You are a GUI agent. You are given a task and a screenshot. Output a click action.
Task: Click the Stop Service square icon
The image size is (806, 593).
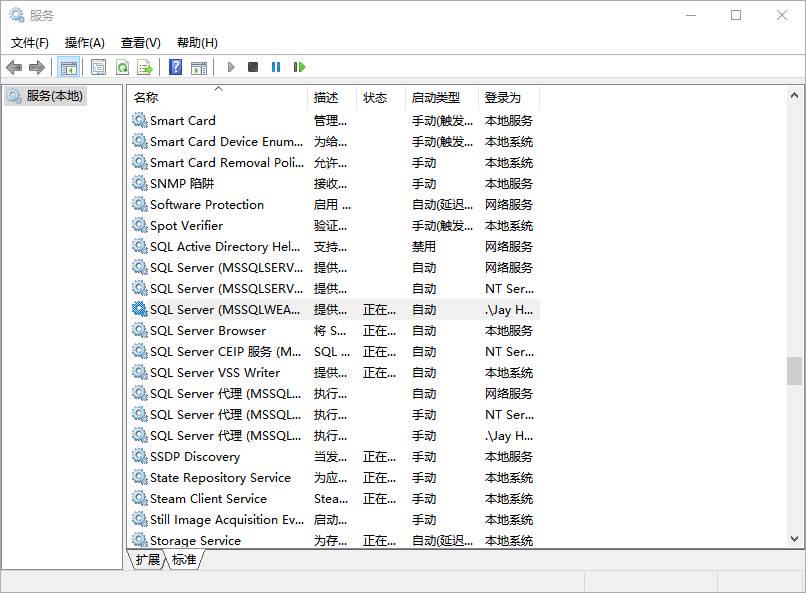(253, 67)
